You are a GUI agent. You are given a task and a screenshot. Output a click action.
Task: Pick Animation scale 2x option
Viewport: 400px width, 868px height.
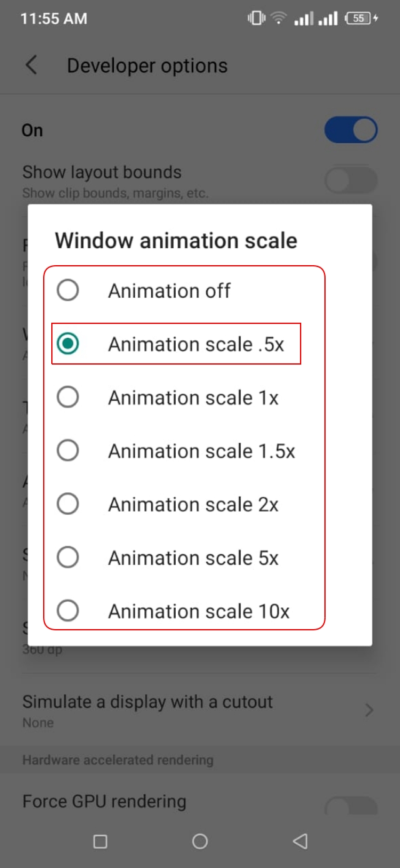67,504
